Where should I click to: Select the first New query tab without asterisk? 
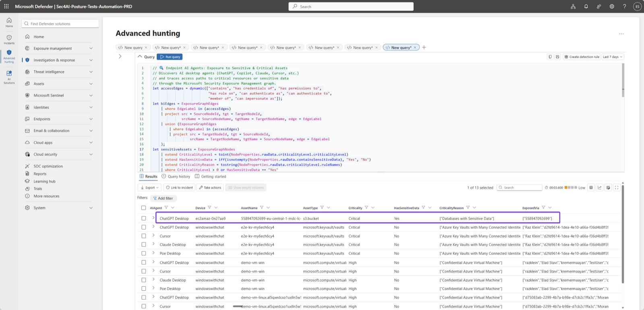(133, 48)
